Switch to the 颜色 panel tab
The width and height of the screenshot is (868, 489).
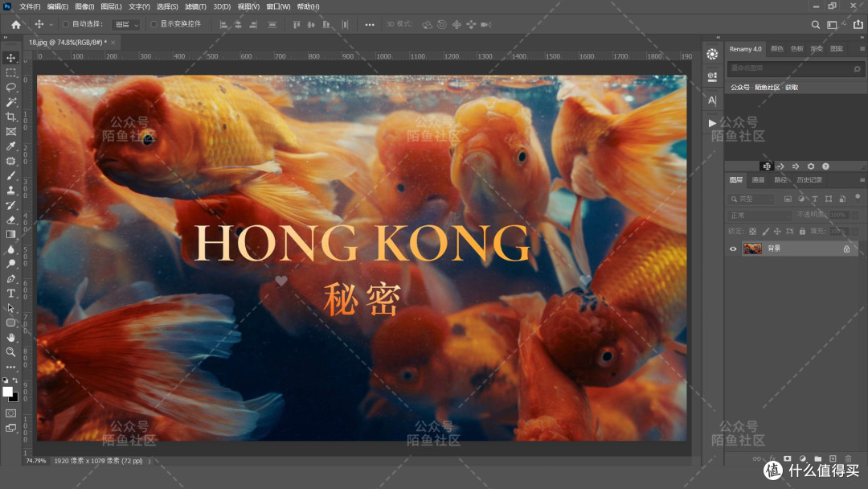click(777, 49)
